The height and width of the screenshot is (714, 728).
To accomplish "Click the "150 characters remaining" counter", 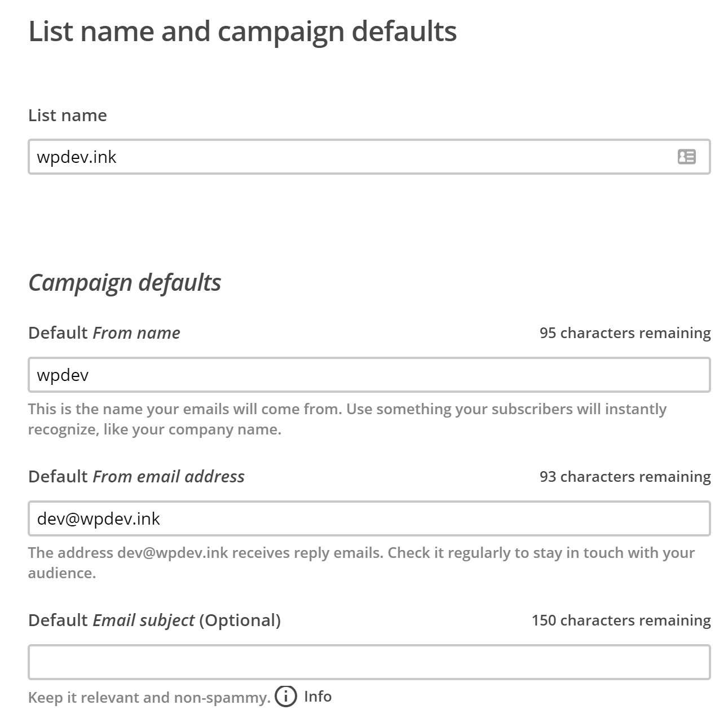I will coord(621,620).
